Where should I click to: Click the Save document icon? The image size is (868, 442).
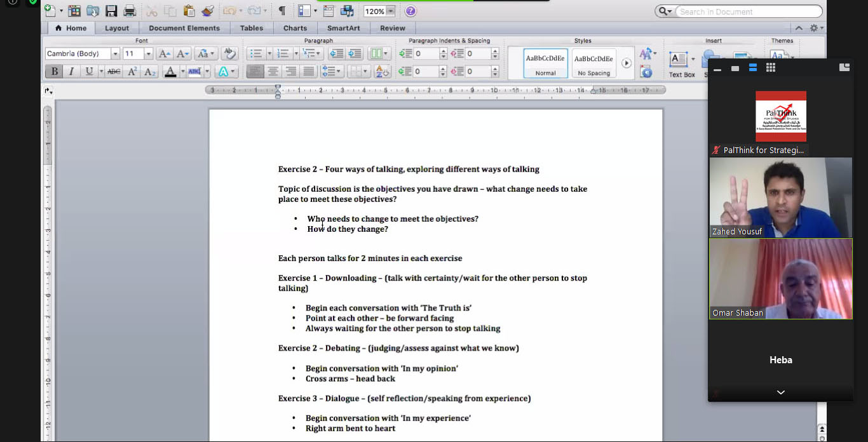[x=111, y=11]
